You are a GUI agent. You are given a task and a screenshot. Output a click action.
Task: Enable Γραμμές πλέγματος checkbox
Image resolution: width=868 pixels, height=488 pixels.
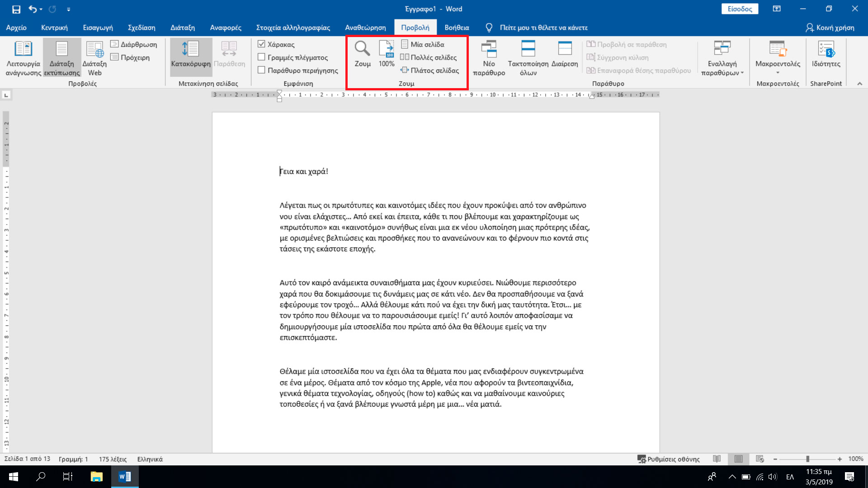[261, 57]
